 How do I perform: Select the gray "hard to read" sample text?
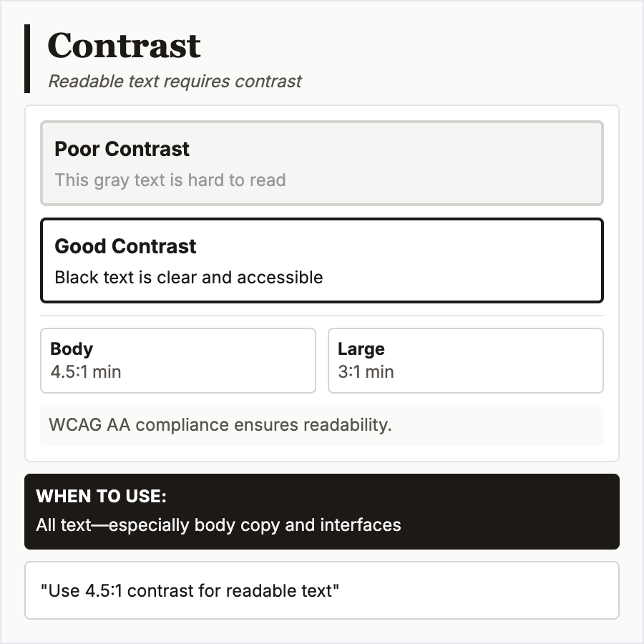click(170, 180)
